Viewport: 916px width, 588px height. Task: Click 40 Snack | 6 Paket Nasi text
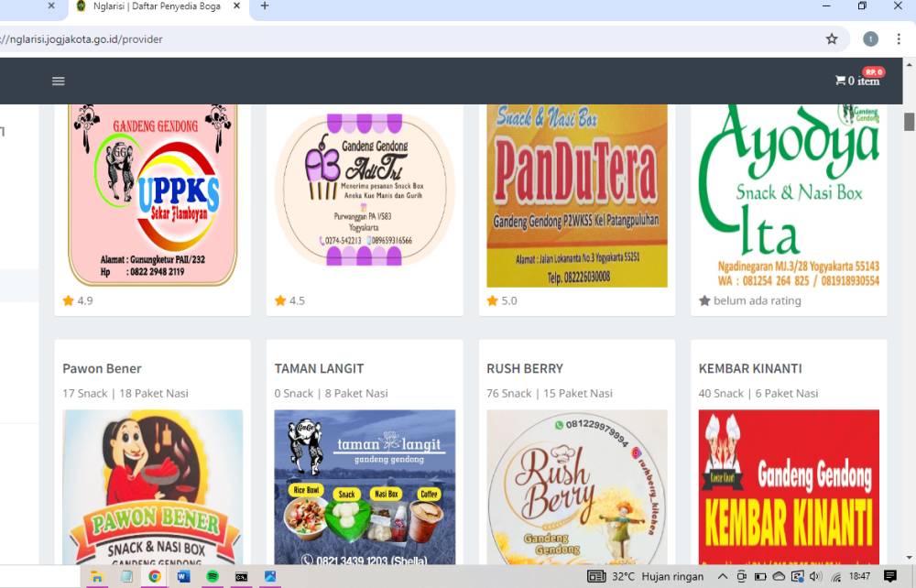point(758,394)
